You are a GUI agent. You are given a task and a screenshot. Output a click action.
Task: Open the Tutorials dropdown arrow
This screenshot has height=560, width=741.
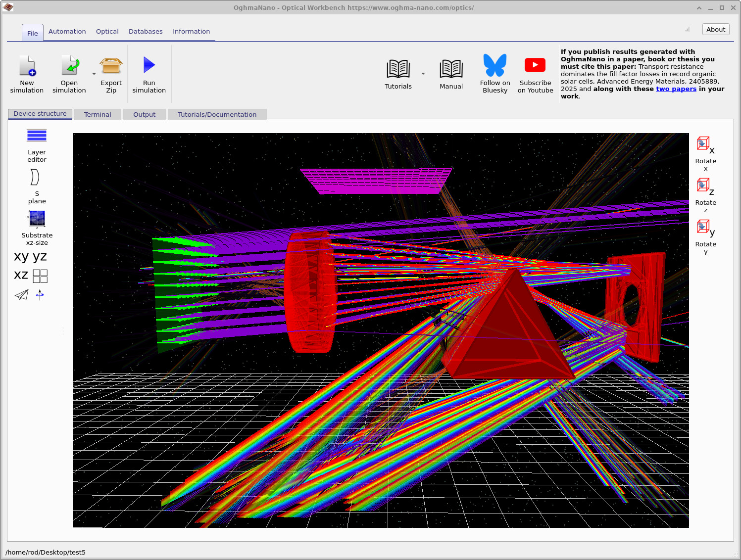pyautogui.click(x=423, y=73)
